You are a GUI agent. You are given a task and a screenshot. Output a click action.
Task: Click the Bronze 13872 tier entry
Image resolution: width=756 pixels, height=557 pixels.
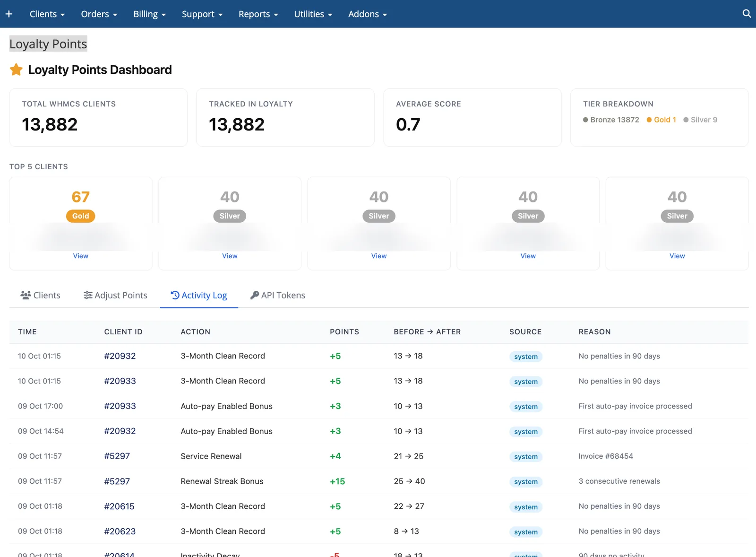611,120
